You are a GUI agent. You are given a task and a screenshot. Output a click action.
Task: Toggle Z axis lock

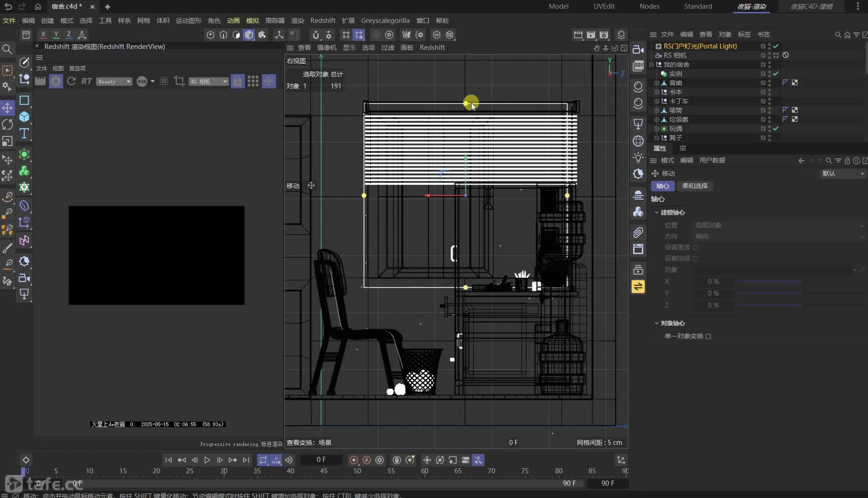click(69, 35)
